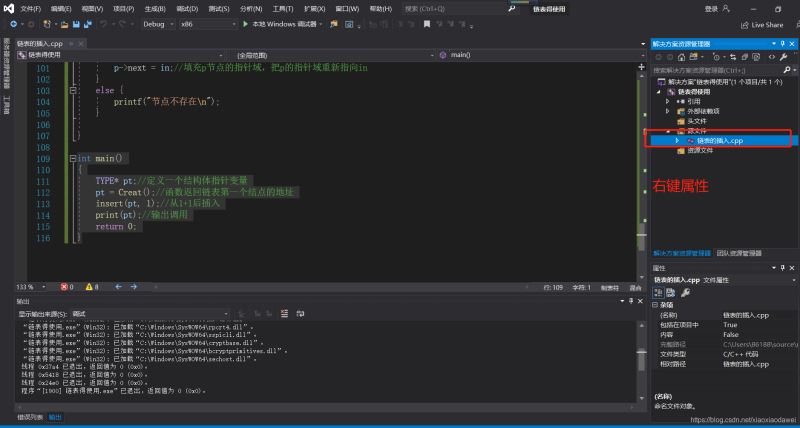Collapse the int main() code block
The width and height of the screenshot is (800, 428).
pyautogui.click(x=72, y=158)
